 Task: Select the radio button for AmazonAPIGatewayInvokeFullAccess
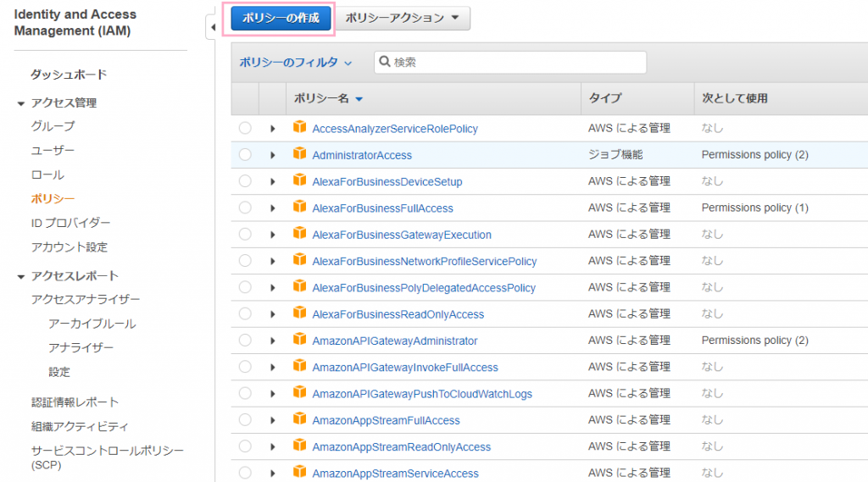coord(245,367)
